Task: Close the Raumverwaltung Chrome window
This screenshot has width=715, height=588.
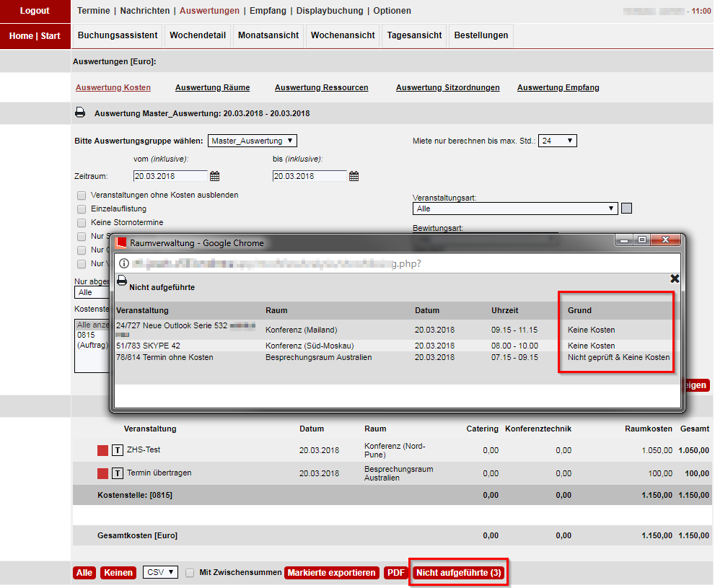Action: (666, 240)
